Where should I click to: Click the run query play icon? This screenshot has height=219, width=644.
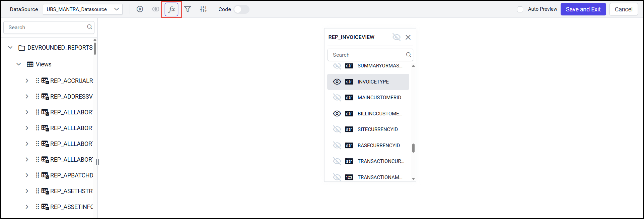pos(140,9)
